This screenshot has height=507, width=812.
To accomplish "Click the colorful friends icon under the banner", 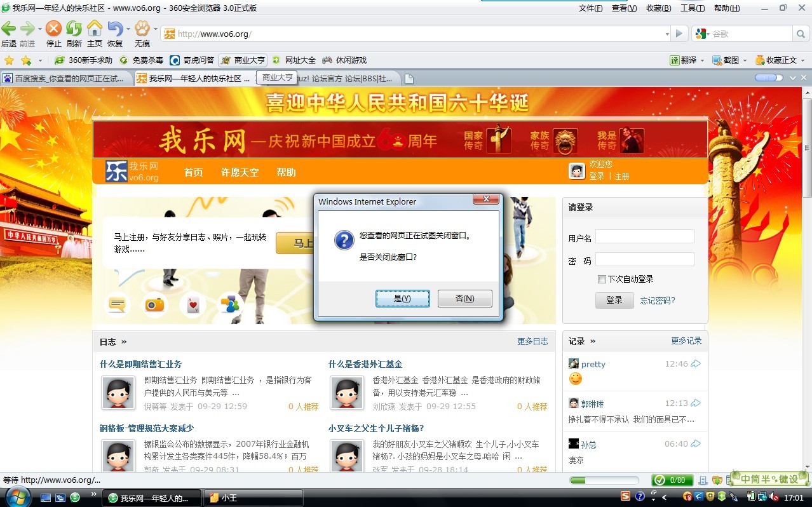I will (229, 304).
